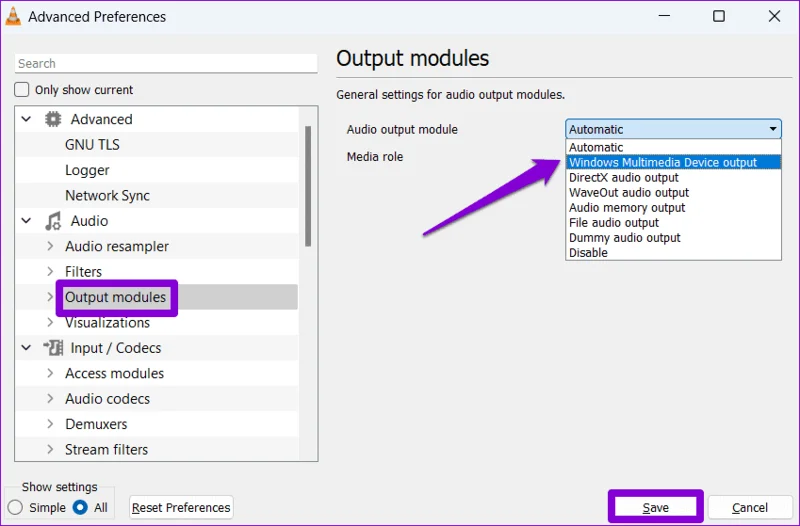The height and width of the screenshot is (526, 800).
Task: Expand the Stream filters node
Action: (50, 449)
